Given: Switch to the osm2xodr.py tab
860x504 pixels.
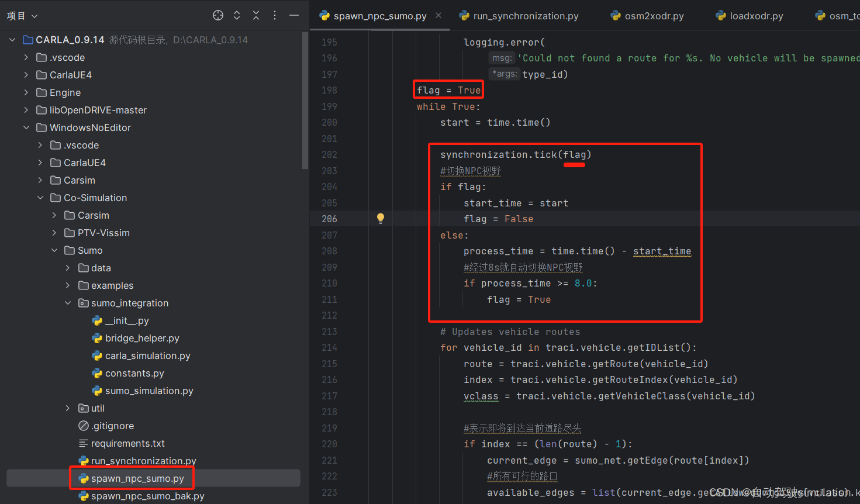Looking at the screenshot, I should coord(647,16).
